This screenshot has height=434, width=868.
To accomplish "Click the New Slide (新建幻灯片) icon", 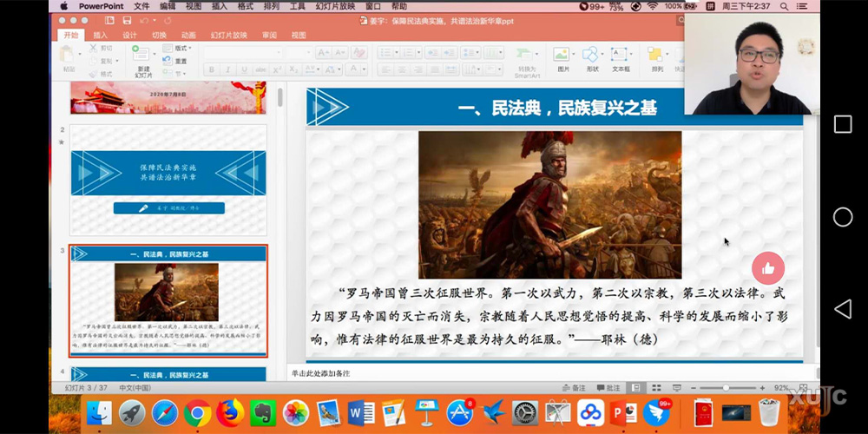I will pyautogui.click(x=139, y=55).
